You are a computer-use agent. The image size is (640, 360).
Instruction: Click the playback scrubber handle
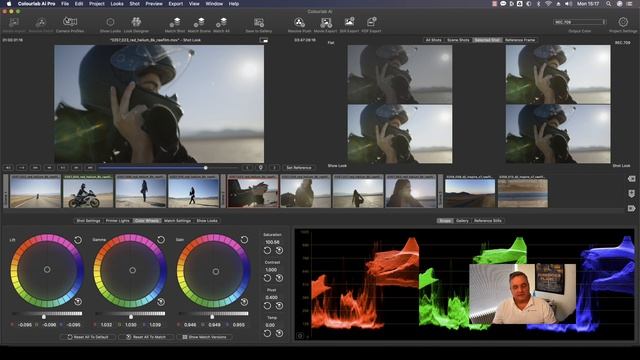pos(206,168)
